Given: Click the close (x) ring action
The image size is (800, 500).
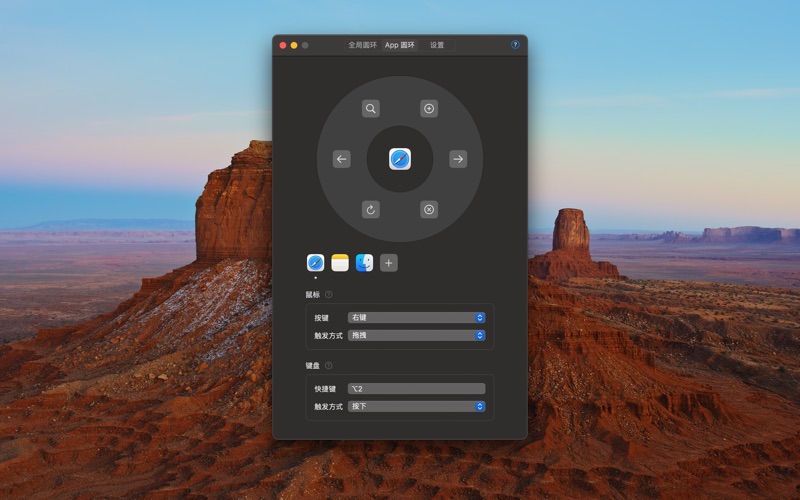Looking at the screenshot, I should click(x=429, y=210).
